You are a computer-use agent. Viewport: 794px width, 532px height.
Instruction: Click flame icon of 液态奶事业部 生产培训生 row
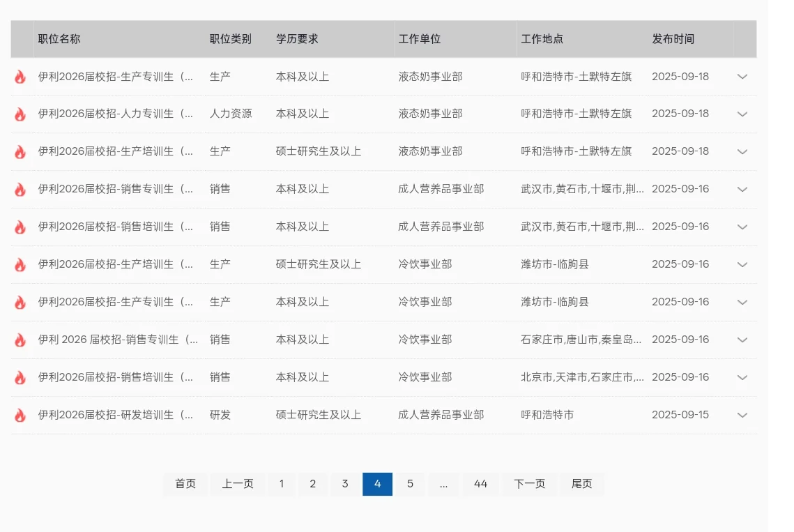pos(20,151)
